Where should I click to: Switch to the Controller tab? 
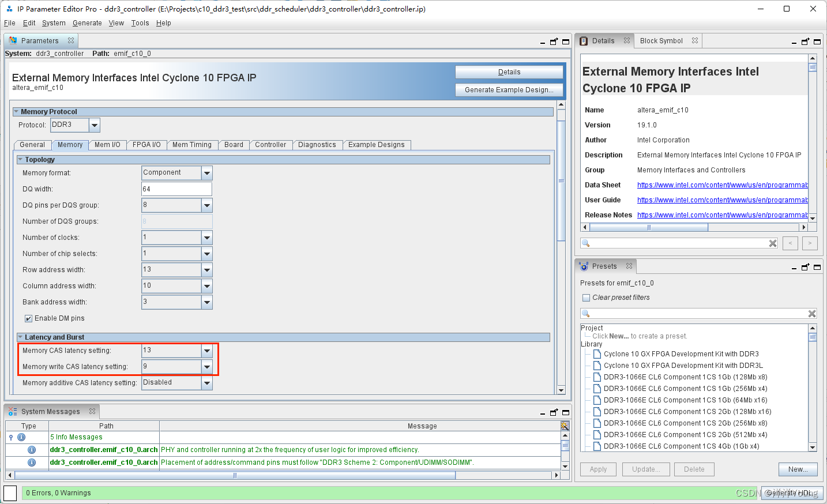pos(270,145)
